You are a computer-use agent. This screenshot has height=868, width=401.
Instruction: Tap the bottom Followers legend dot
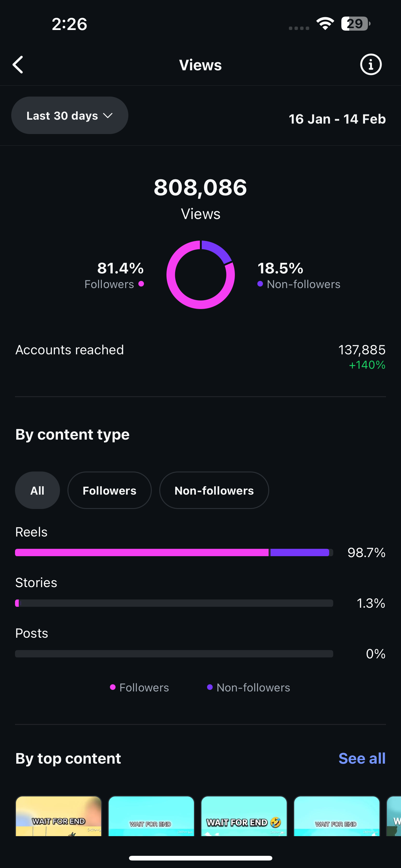tap(113, 687)
